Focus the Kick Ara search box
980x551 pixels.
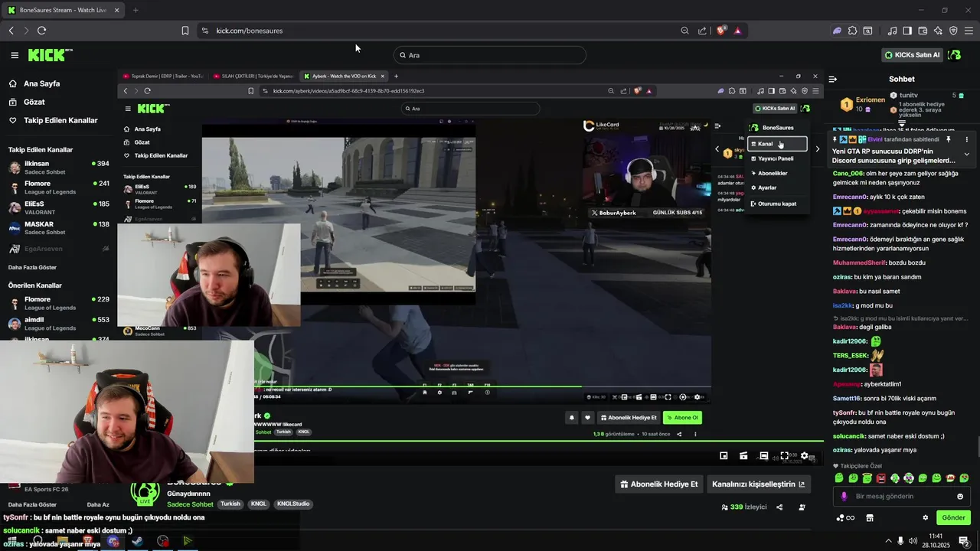point(490,55)
